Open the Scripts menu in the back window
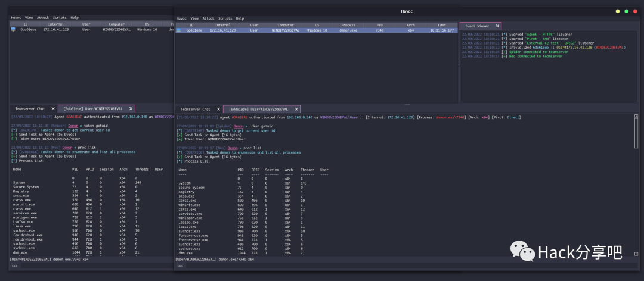This screenshot has width=644, height=281. pos(60,18)
